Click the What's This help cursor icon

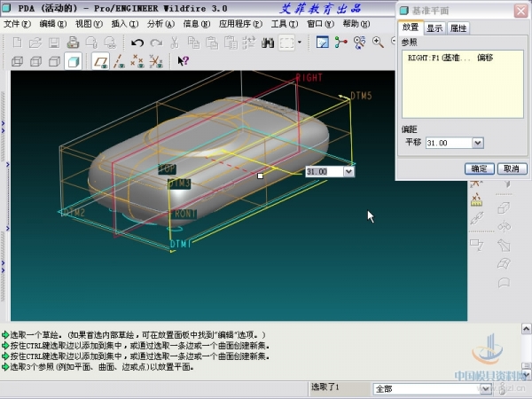[x=183, y=61]
